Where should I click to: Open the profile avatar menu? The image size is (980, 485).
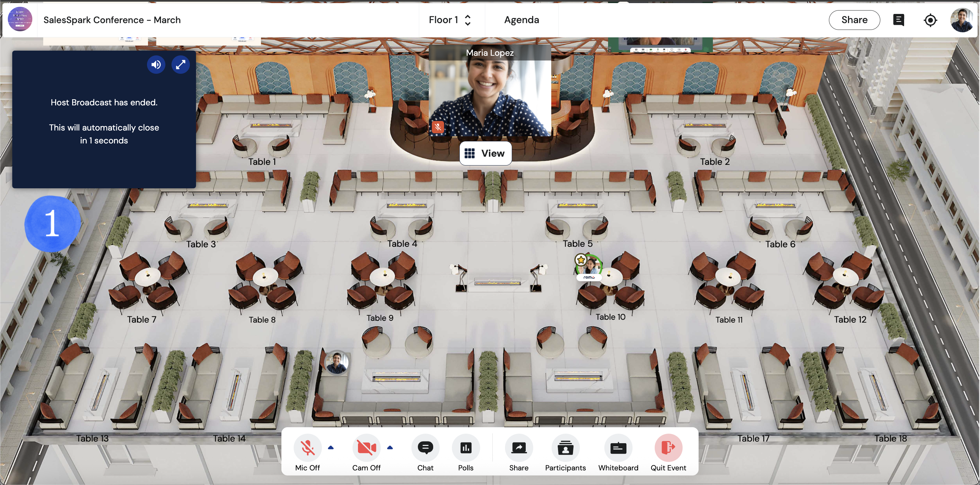(961, 20)
